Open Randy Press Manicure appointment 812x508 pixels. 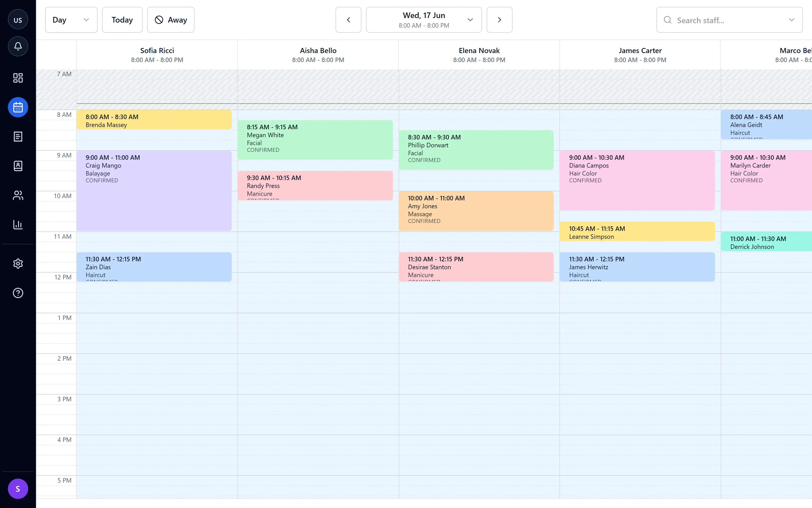point(315,186)
